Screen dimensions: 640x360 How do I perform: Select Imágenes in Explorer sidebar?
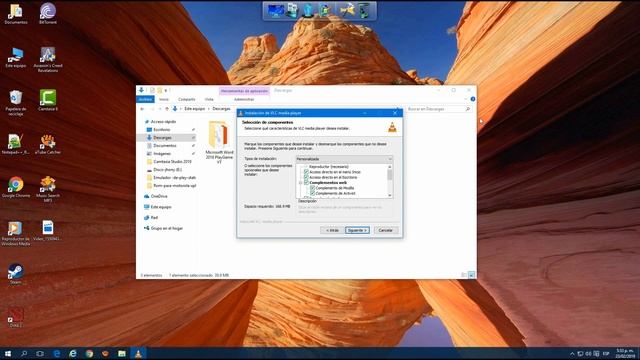click(162, 153)
